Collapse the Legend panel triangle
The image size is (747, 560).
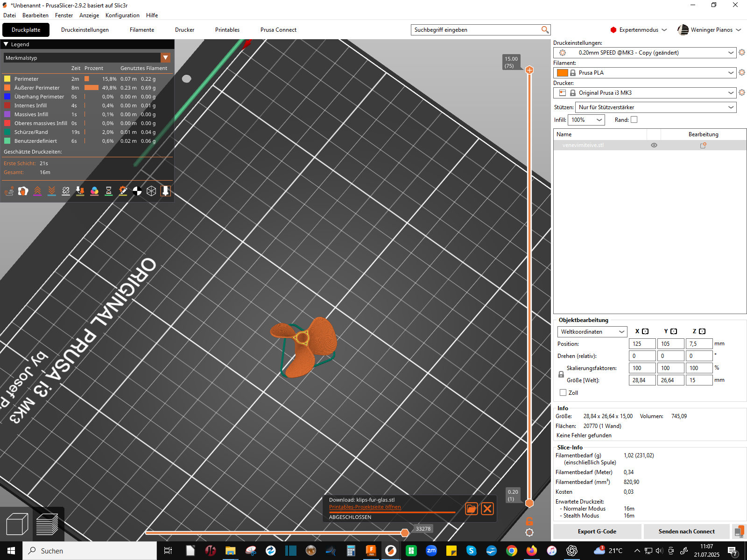(6, 44)
